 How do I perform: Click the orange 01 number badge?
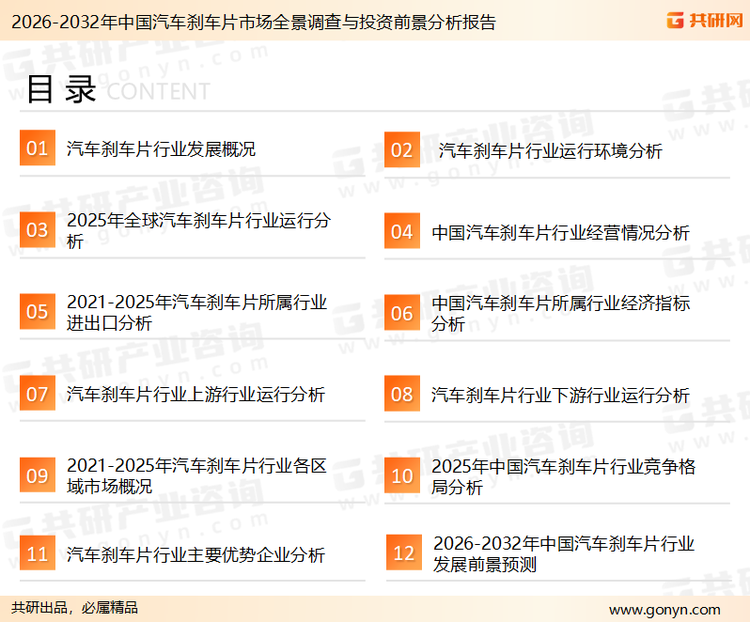click(37, 148)
